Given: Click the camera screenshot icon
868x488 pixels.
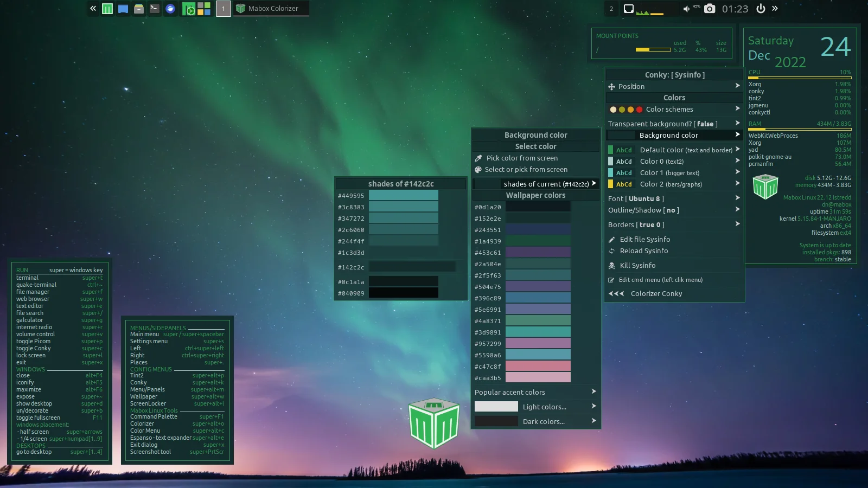Looking at the screenshot, I should (x=710, y=9).
